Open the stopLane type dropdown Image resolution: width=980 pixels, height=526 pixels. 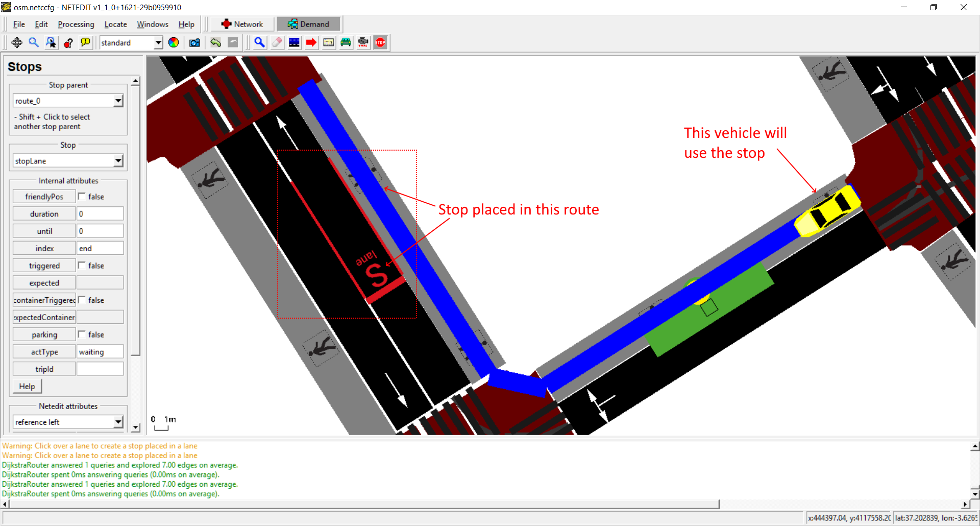118,161
